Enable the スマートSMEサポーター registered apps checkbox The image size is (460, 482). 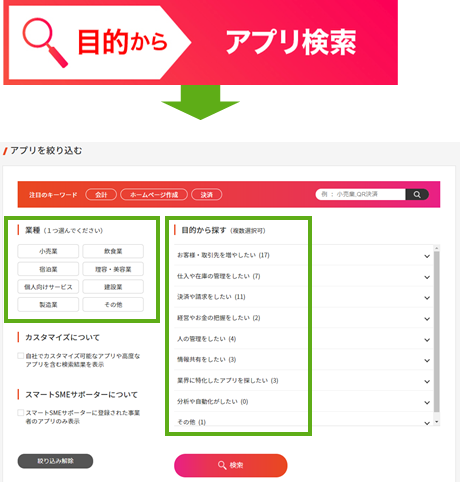tap(21, 413)
